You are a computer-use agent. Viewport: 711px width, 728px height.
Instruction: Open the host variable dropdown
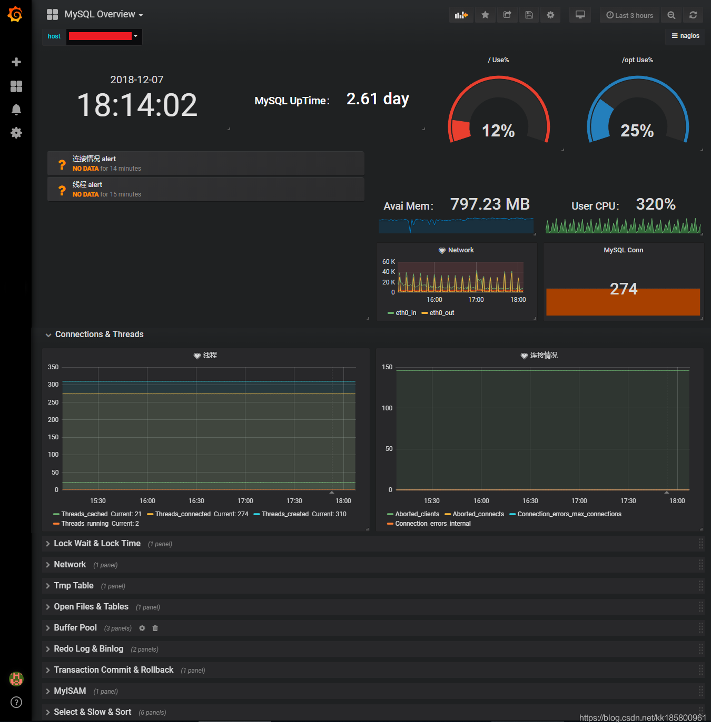click(104, 36)
